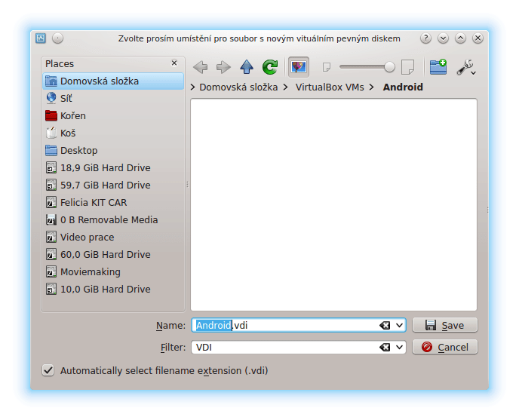The width and height of the screenshot is (519, 420).
Task: Clear the Filter field with its erase icon
Action: click(385, 347)
